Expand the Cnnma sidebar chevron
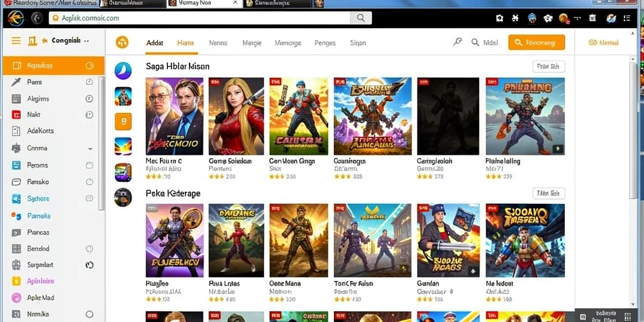This screenshot has height=322, width=644. click(90, 148)
